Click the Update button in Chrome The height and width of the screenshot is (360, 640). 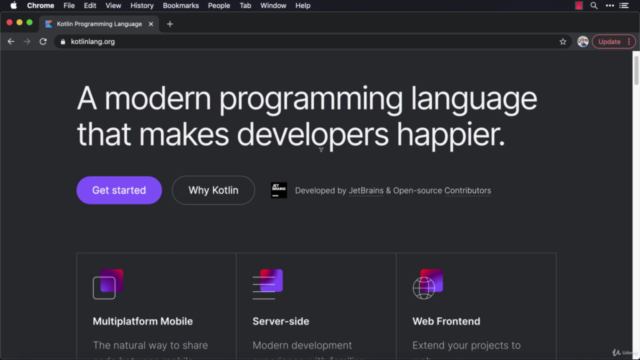[x=609, y=42]
